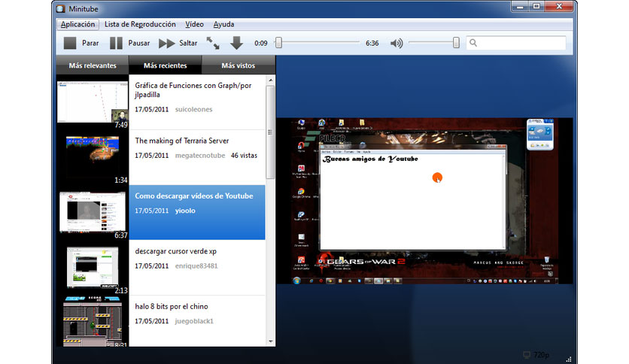Switch to the Más relevantes tab
Screen dimensions: 629x364
click(93, 65)
